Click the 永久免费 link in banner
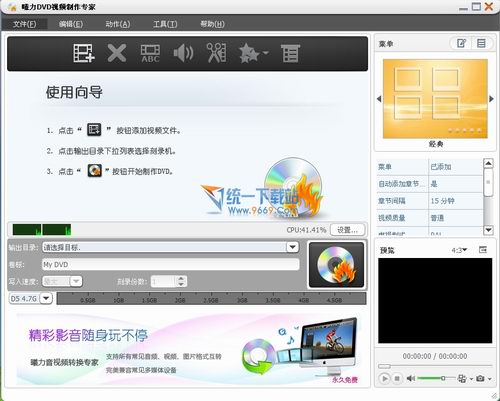This screenshot has height=401, width=500. (345, 380)
